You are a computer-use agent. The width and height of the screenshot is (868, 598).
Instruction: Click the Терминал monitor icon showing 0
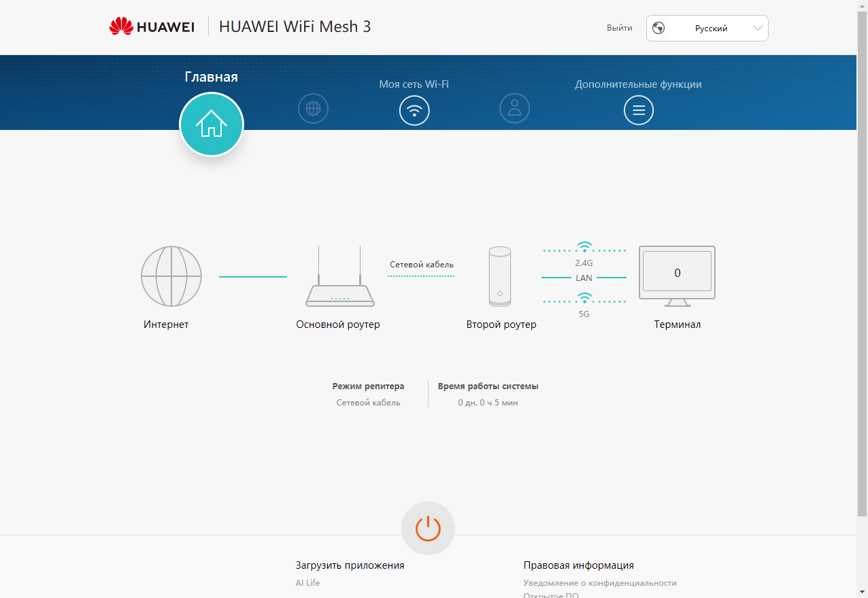point(677,276)
